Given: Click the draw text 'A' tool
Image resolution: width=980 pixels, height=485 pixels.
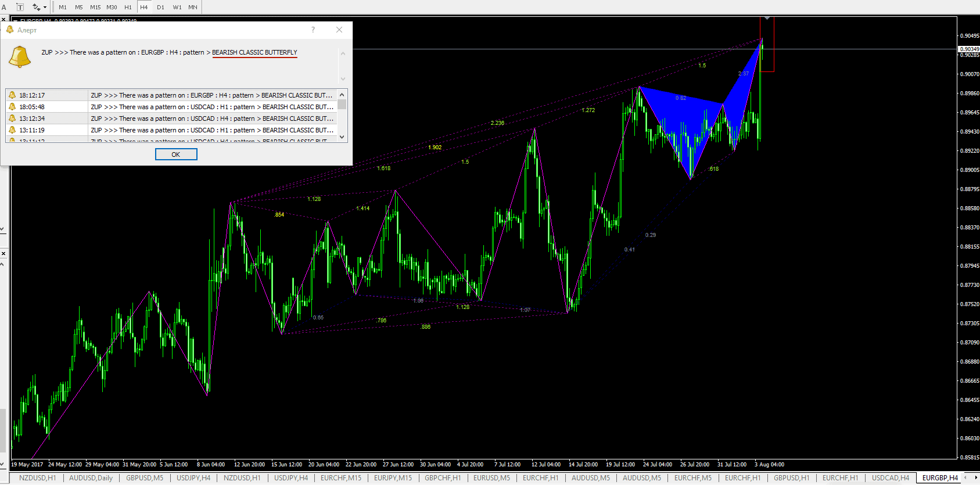Looking at the screenshot, I should coord(4,7).
